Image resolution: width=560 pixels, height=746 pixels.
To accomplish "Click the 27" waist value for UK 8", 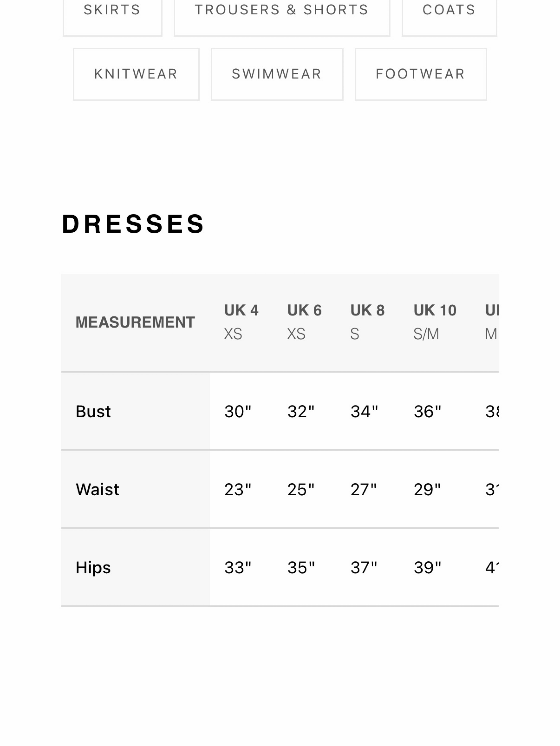I will point(363,489).
